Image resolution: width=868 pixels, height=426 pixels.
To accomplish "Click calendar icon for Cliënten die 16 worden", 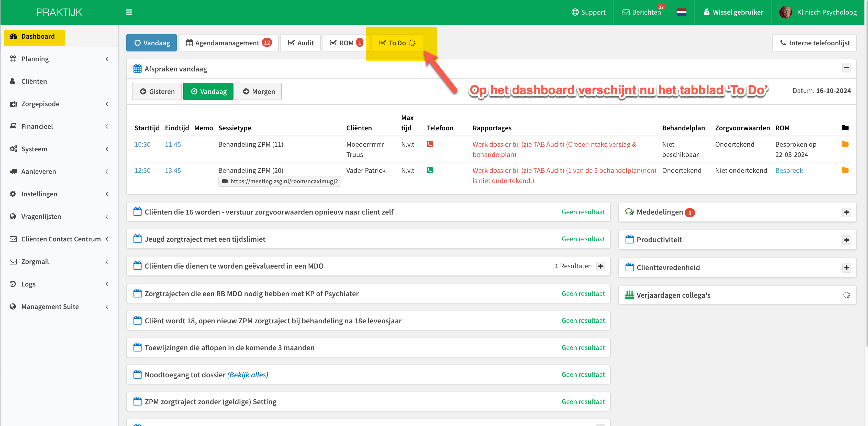I will click(x=138, y=212).
